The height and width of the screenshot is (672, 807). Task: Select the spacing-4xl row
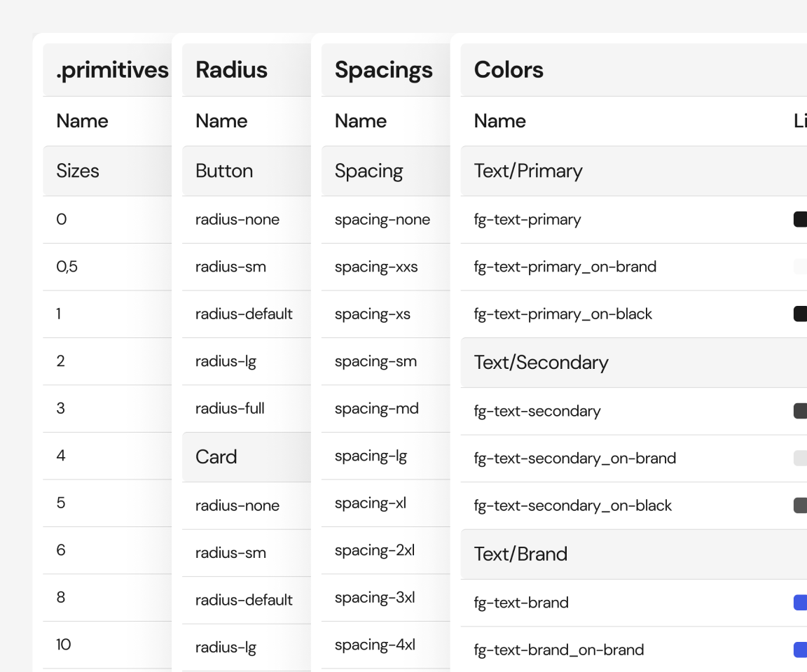point(385,645)
